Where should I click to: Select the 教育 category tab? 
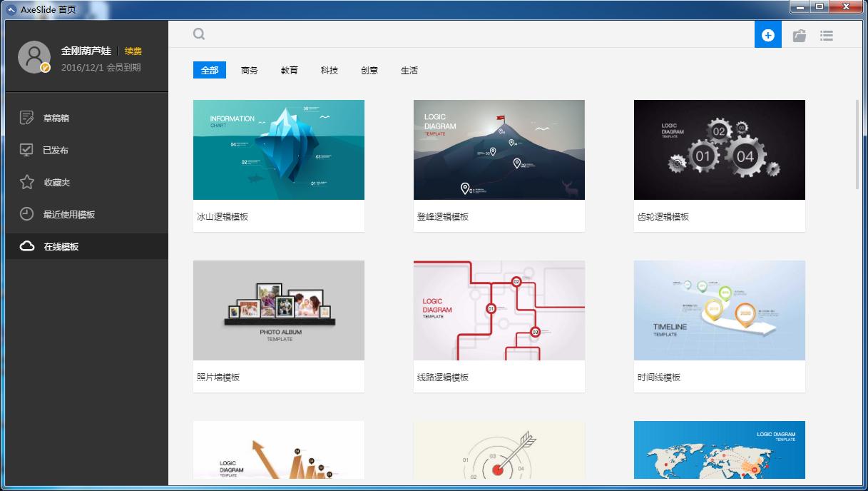click(290, 71)
